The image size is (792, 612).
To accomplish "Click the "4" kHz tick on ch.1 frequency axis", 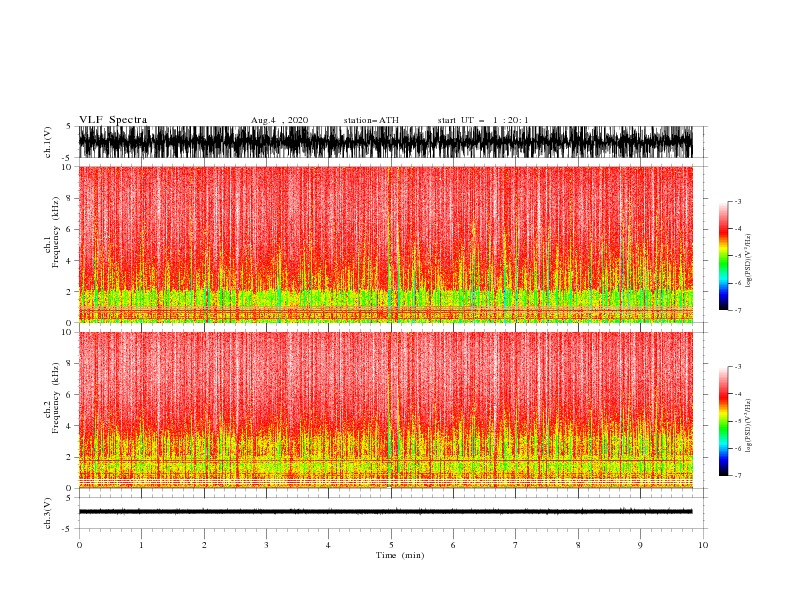I will point(69,261).
